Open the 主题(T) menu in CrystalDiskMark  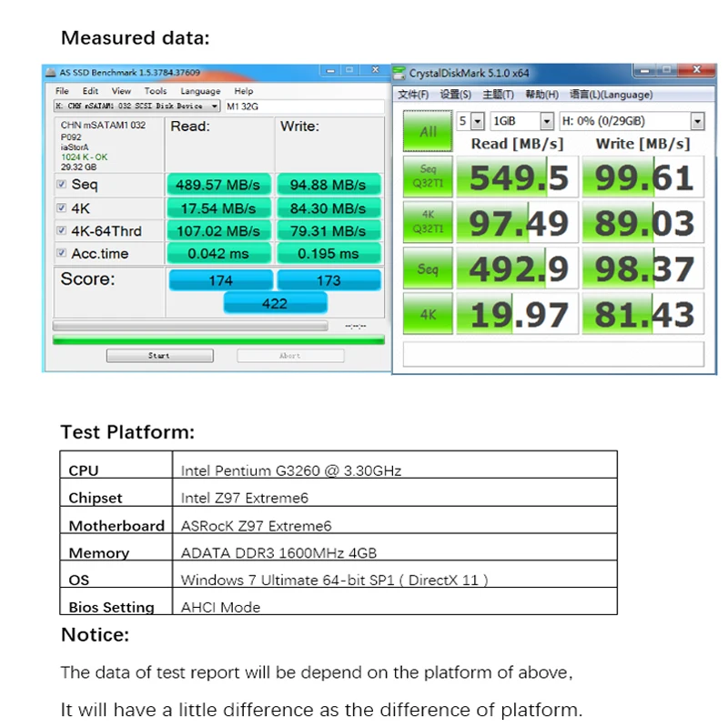pyautogui.click(x=498, y=95)
